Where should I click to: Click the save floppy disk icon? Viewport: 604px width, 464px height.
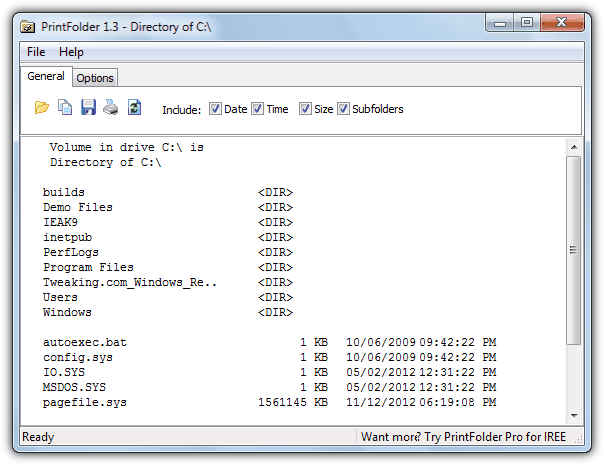[88, 108]
